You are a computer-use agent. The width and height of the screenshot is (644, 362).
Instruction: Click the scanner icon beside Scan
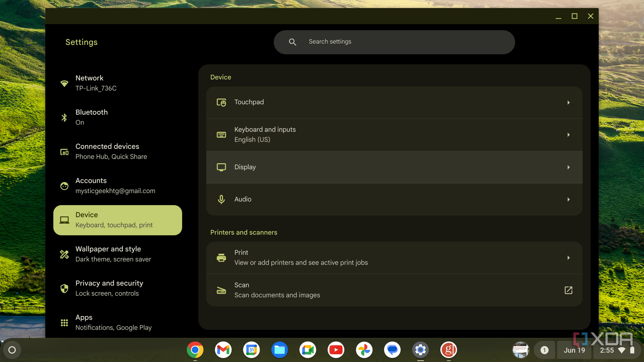point(221,290)
